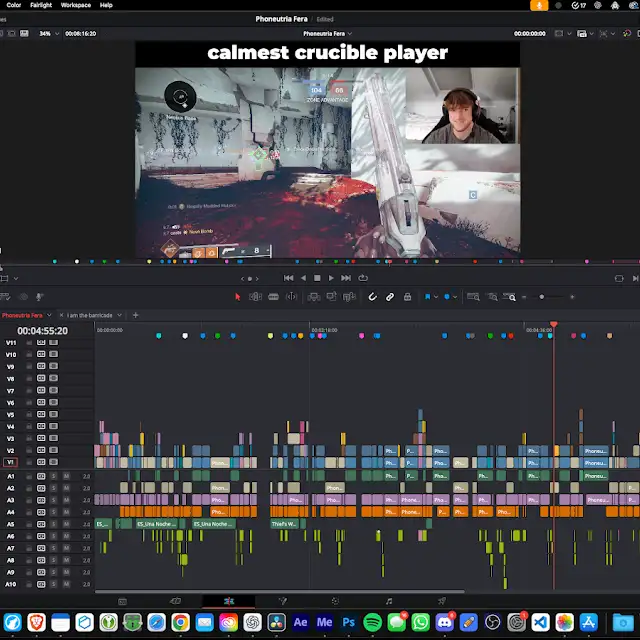Go to the Fusion page icon
This screenshot has height=640, width=640.
point(282,601)
